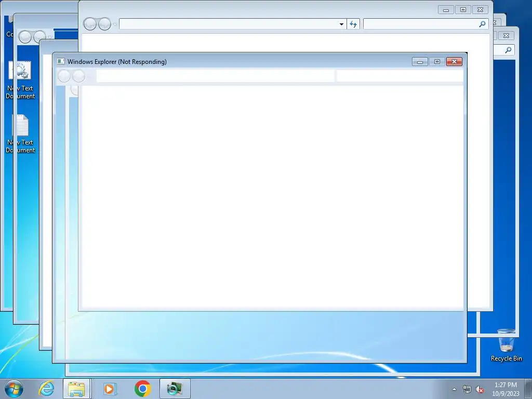Click the Back button in the rear Explorer window
The width and height of the screenshot is (532, 399).
[x=90, y=24]
